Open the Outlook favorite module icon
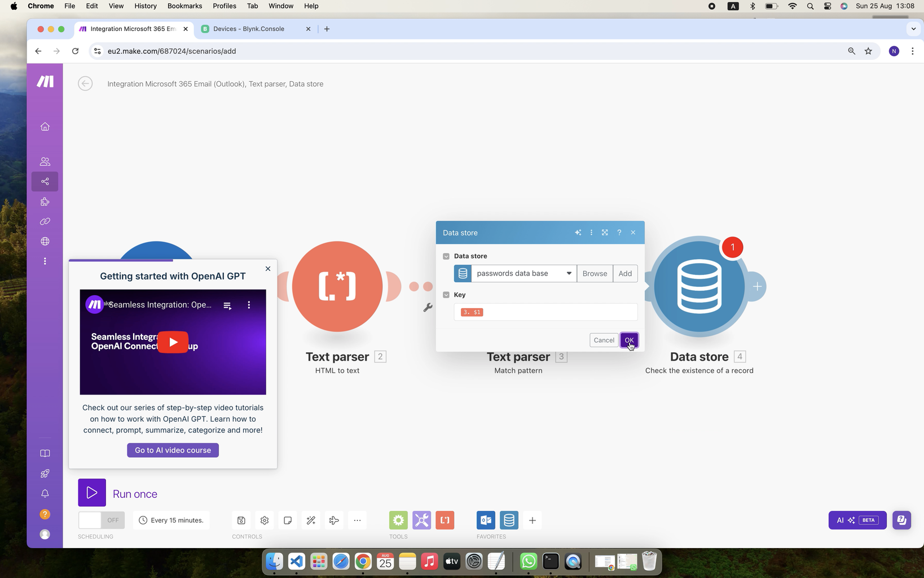This screenshot has width=924, height=578. (x=486, y=520)
